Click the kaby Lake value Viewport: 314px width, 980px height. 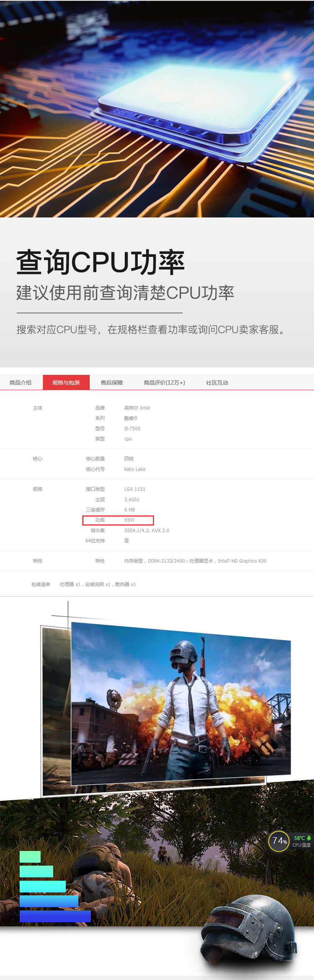[135, 469]
